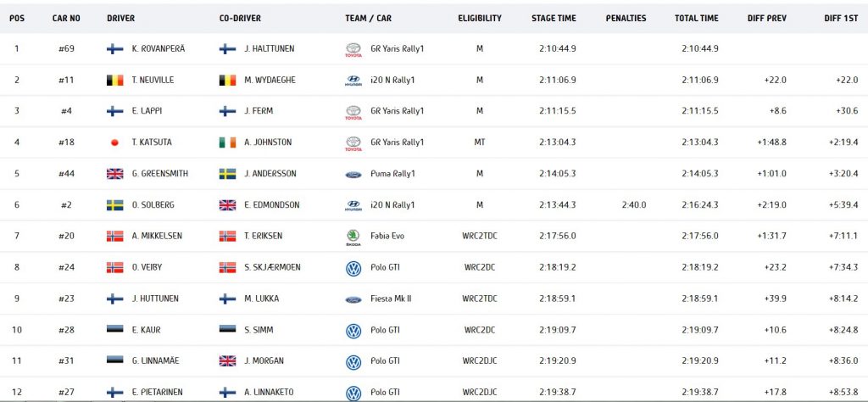Click the Toyota logo in Rovanperä's row
The width and height of the screenshot is (868, 402).
pos(353,50)
